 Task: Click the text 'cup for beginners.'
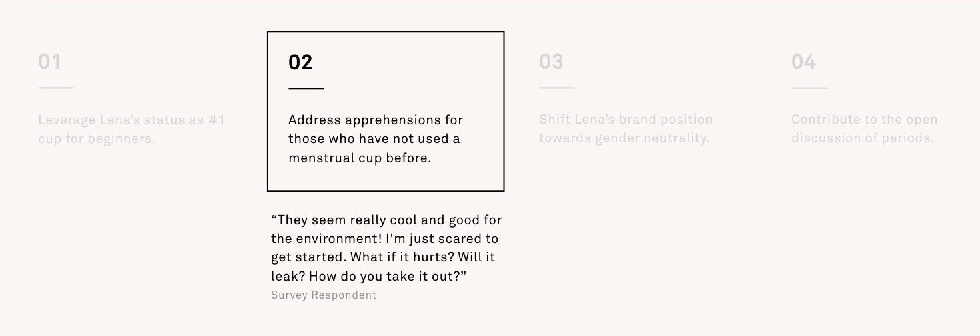(x=96, y=139)
